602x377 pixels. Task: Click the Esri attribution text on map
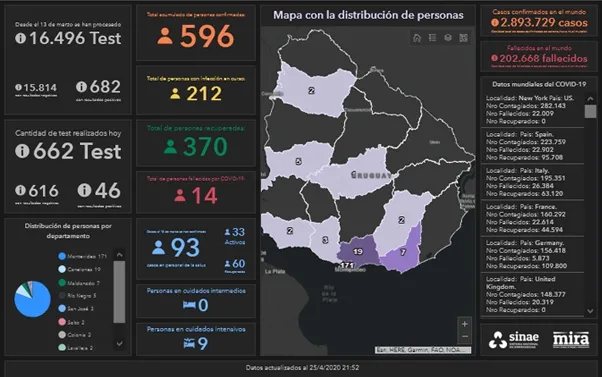pos(422,350)
